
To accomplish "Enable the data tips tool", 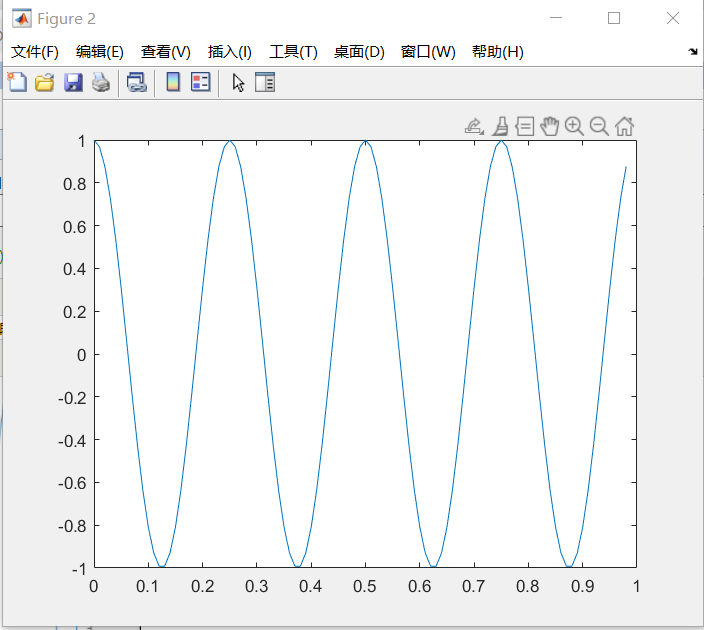I will click(525, 126).
